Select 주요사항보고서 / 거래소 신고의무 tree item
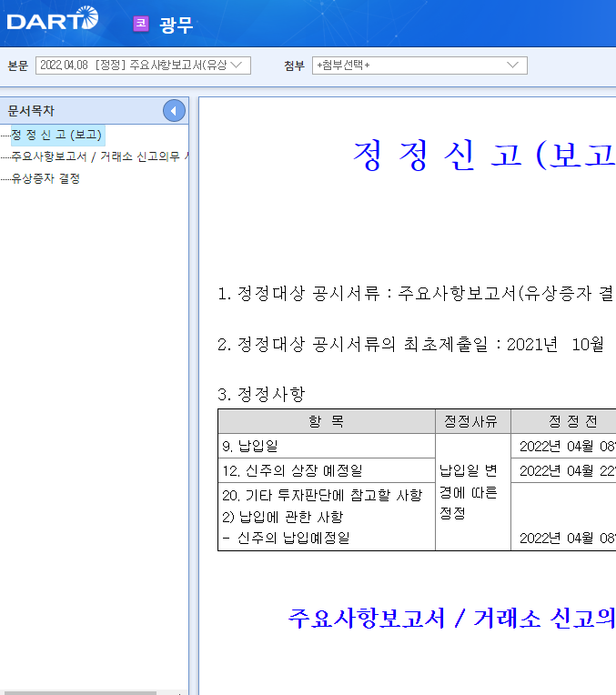The width and height of the screenshot is (616, 695). tap(99, 156)
